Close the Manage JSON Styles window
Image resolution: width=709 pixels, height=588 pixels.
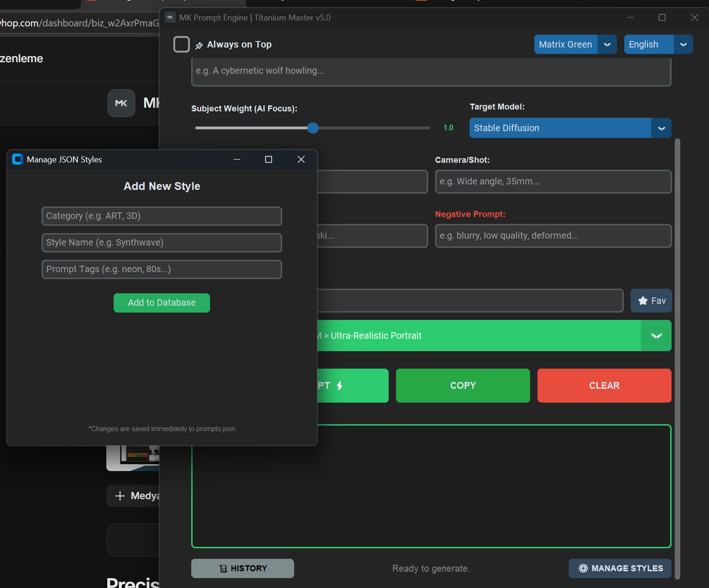(301, 160)
